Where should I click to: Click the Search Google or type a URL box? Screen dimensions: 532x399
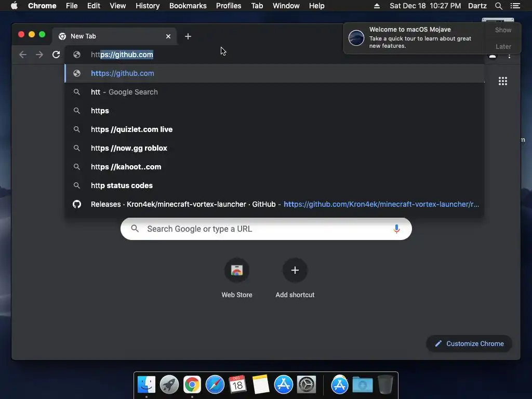click(x=266, y=229)
